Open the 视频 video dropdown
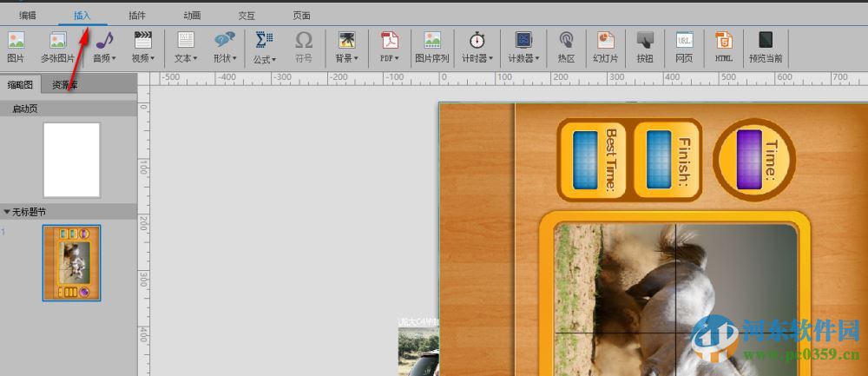Image resolution: width=868 pixels, height=376 pixels. (x=142, y=46)
